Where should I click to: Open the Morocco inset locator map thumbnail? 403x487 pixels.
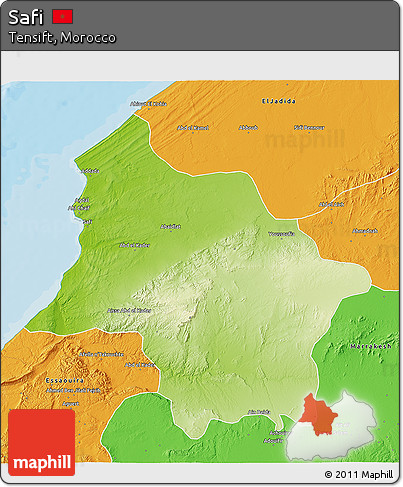point(332,427)
